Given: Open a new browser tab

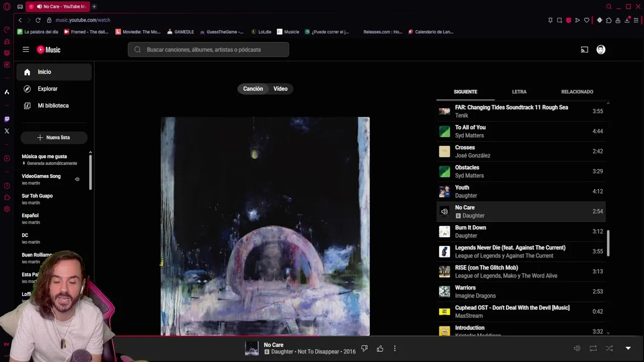Looking at the screenshot, I should click(x=94, y=7).
